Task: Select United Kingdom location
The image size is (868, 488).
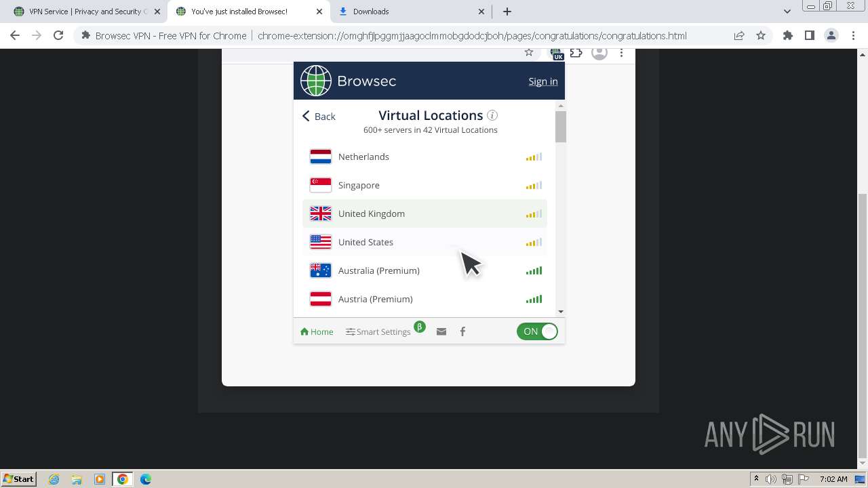Action: coord(425,213)
